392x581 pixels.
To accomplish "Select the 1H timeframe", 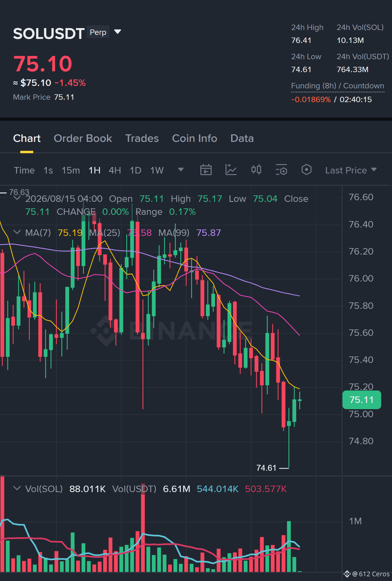I will 95,170.
